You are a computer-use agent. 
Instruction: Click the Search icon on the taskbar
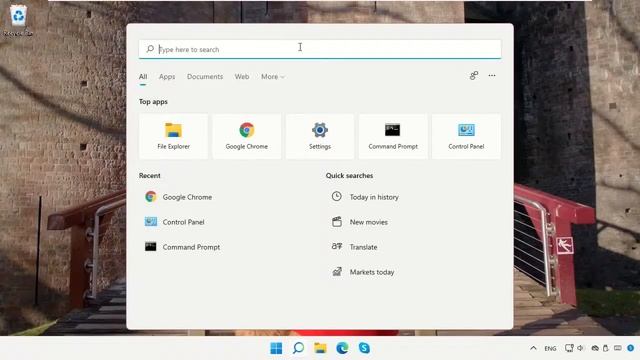[x=298, y=348]
